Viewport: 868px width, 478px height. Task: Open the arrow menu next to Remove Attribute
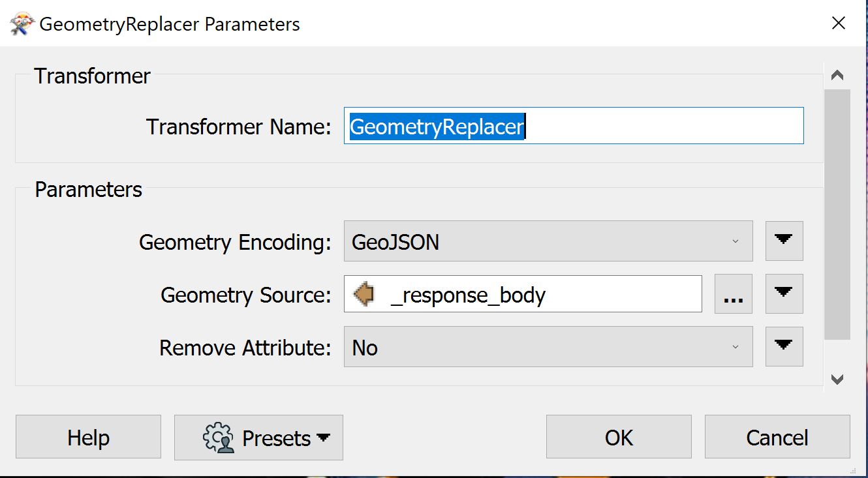click(x=784, y=346)
